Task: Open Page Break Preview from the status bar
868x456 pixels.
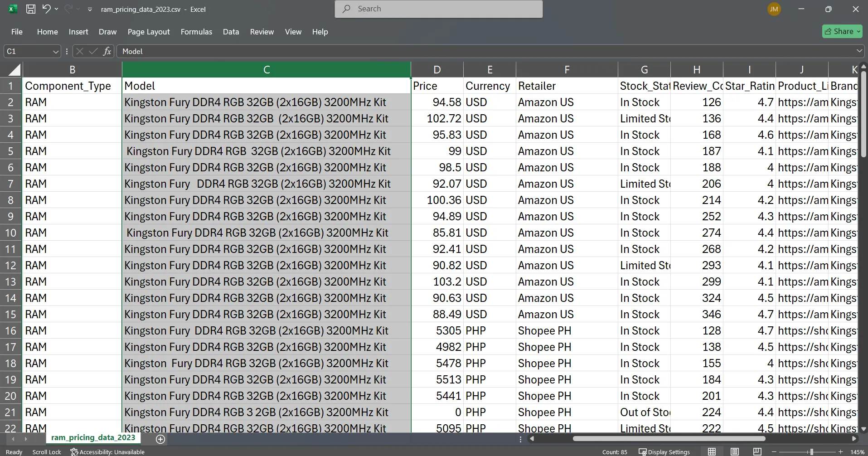Action: (757, 451)
